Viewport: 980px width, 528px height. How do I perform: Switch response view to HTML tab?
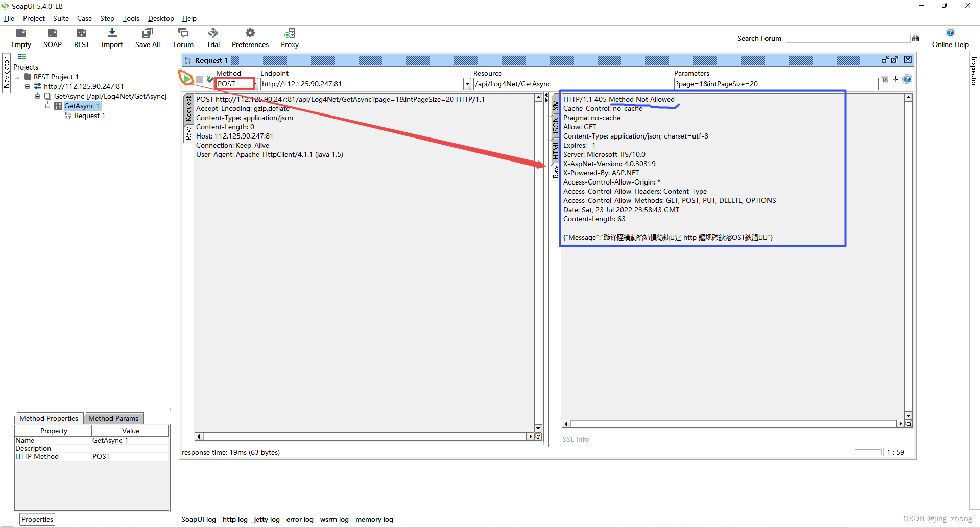tap(556, 150)
